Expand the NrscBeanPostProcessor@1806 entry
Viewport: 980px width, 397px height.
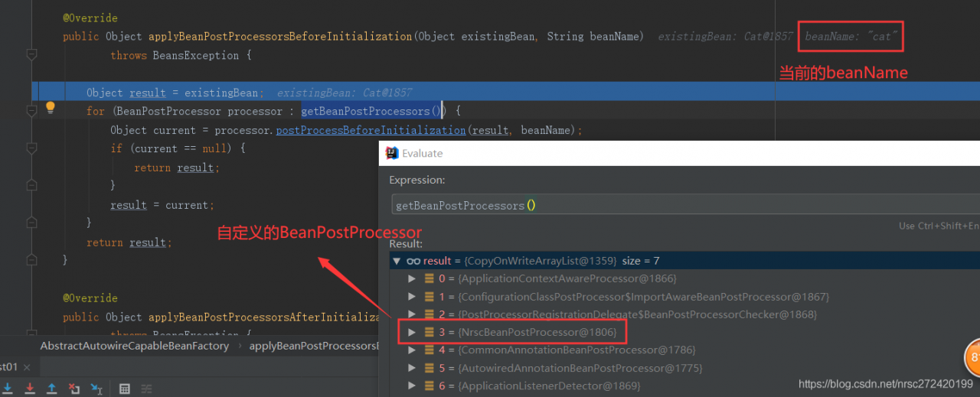pyautogui.click(x=412, y=332)
